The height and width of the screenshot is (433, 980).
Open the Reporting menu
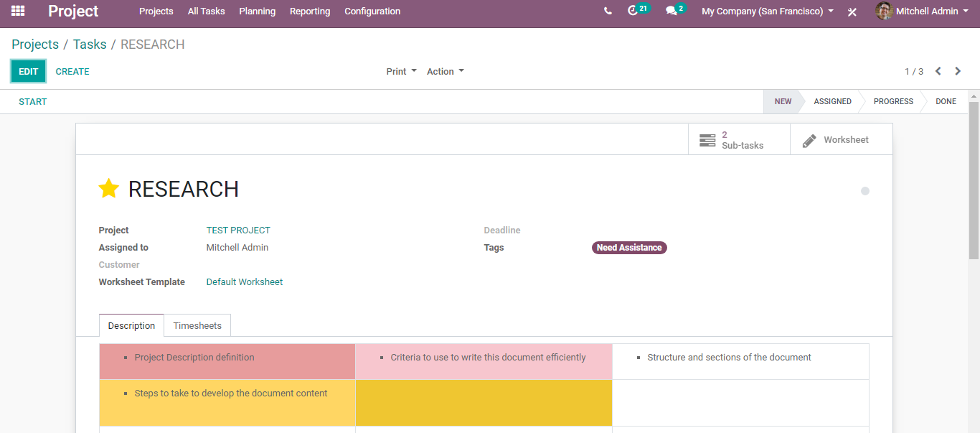pos(310,11)
